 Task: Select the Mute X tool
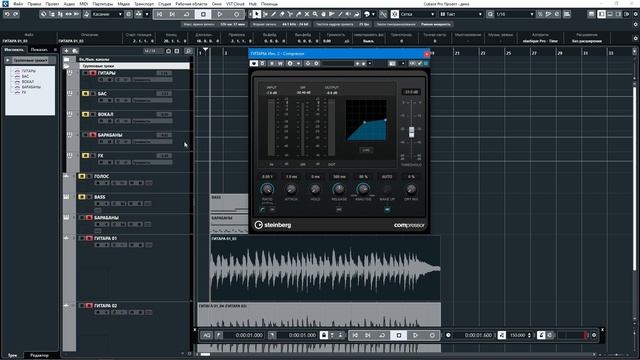(x=307, y=14)
